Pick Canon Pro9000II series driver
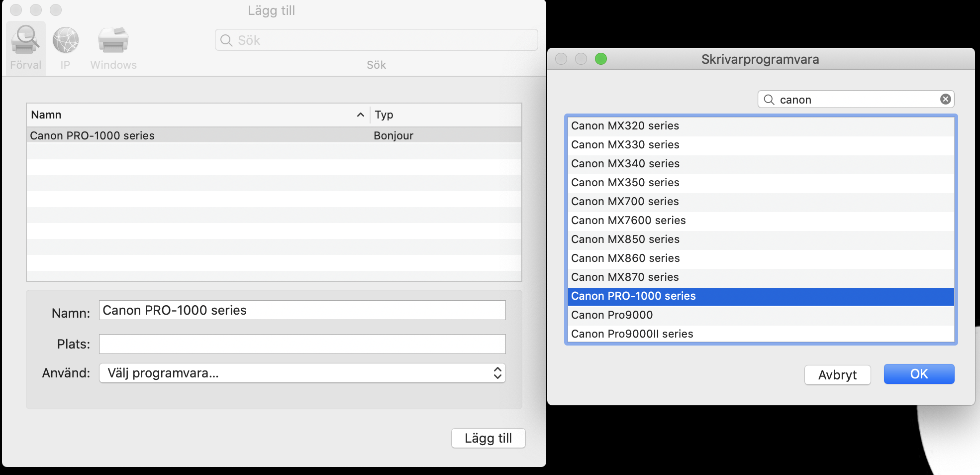 click(x=632, y=334)
